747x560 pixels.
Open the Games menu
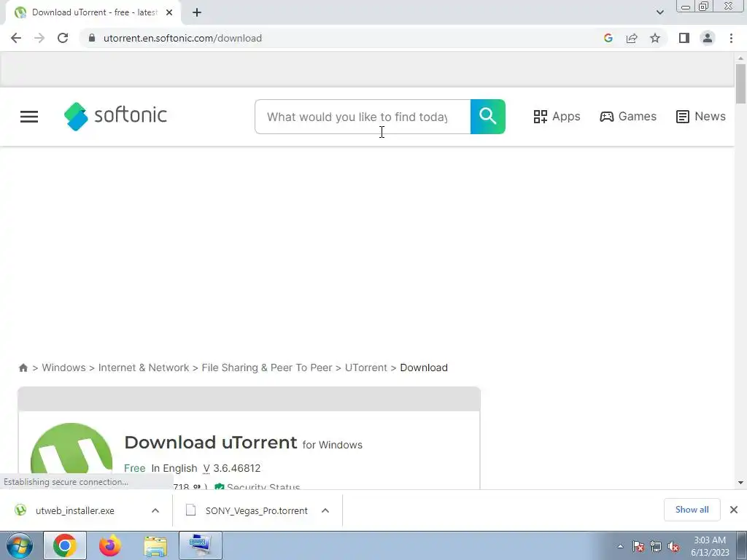(x=628, y=116)
